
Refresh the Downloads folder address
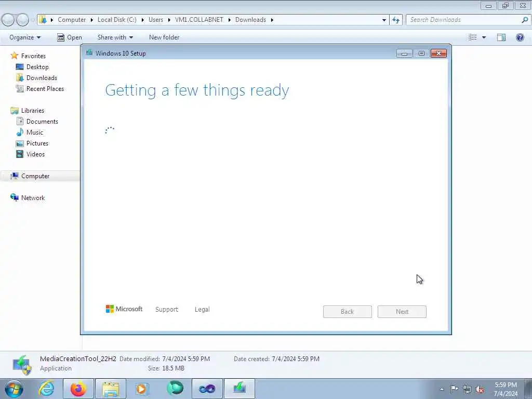(x=396, y=20)
